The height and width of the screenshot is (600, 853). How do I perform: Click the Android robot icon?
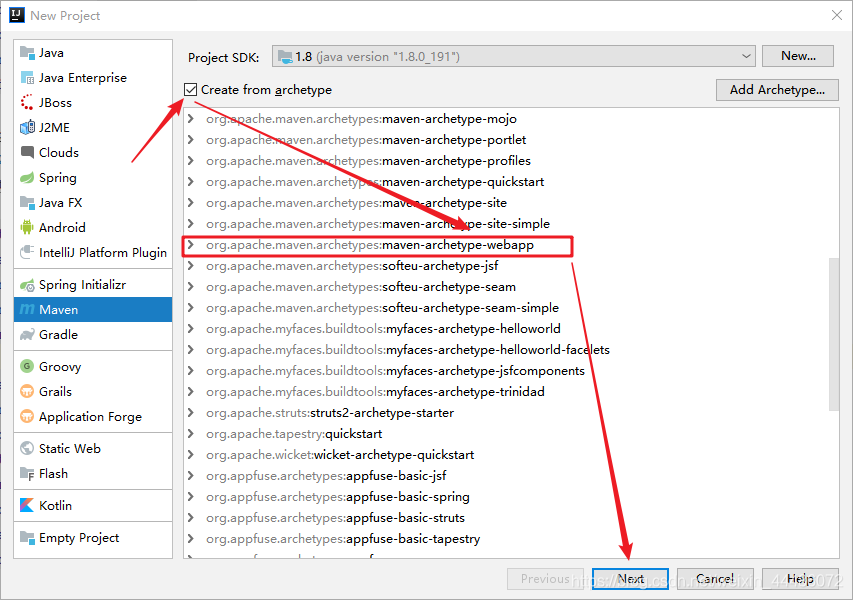coord(27,227)
